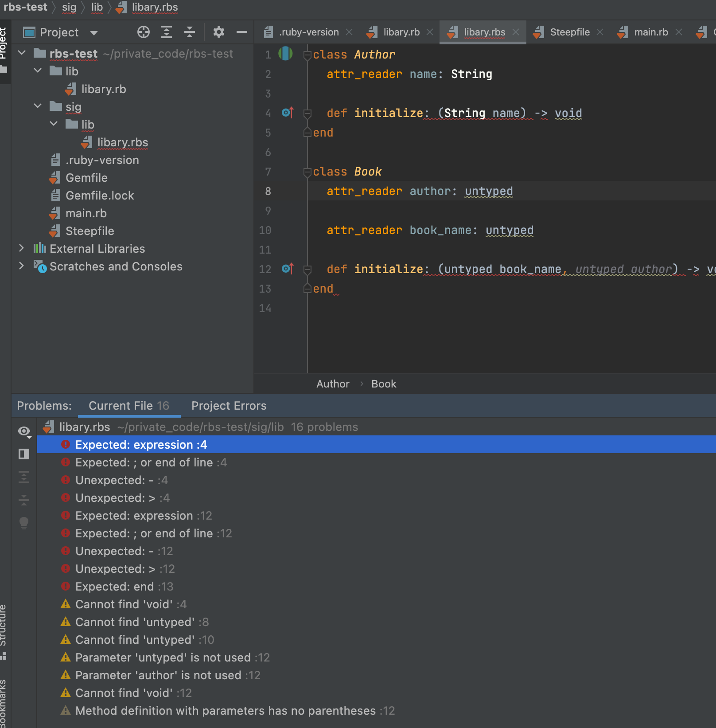
Task: Expand the External Libraries node
Action: 21,248
